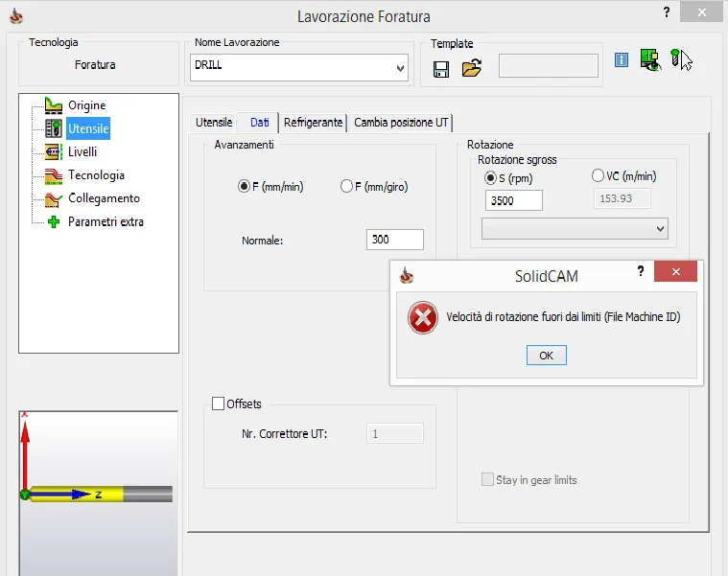Open the Cambia posizione UT tab
The width and height of the screenshot is (728, 576).
(x=400, y=123)
